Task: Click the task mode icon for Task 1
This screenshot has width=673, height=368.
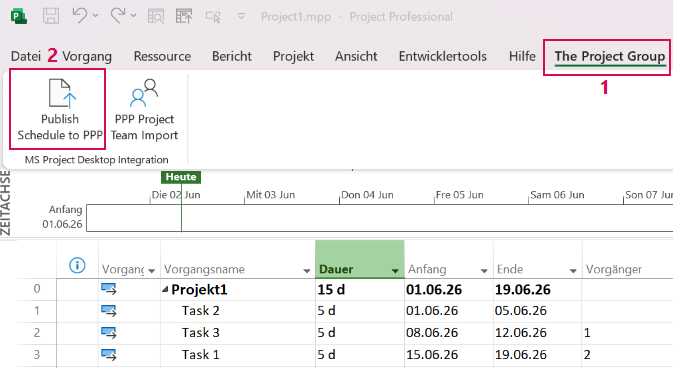Action: [109, 355]
